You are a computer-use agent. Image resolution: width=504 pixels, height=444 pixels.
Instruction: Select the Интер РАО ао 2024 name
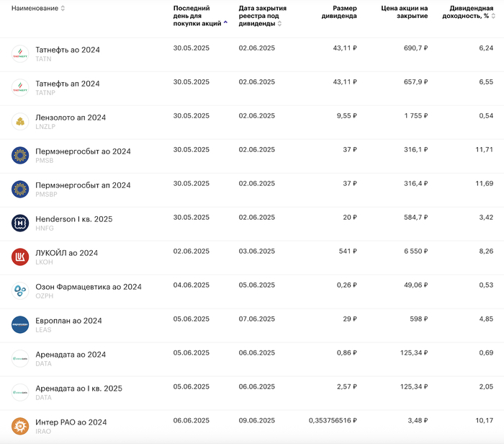pos(71,422)
